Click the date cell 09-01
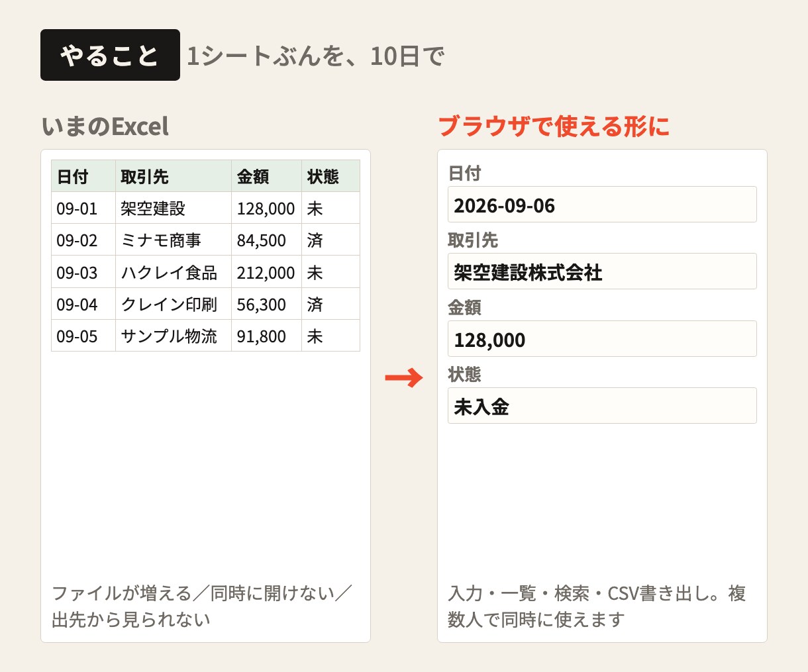The height and width of the screenshot is (672, 808). (x=83, y=208)
